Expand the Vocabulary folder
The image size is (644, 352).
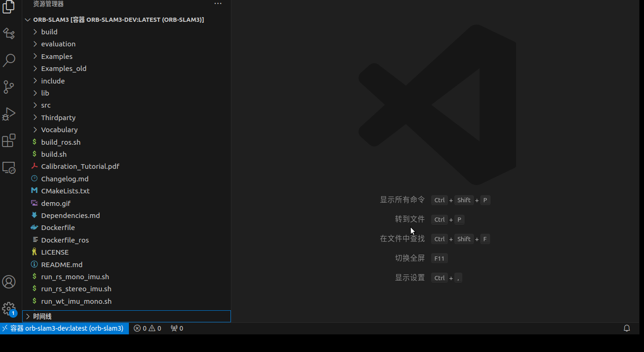[127, 130]
